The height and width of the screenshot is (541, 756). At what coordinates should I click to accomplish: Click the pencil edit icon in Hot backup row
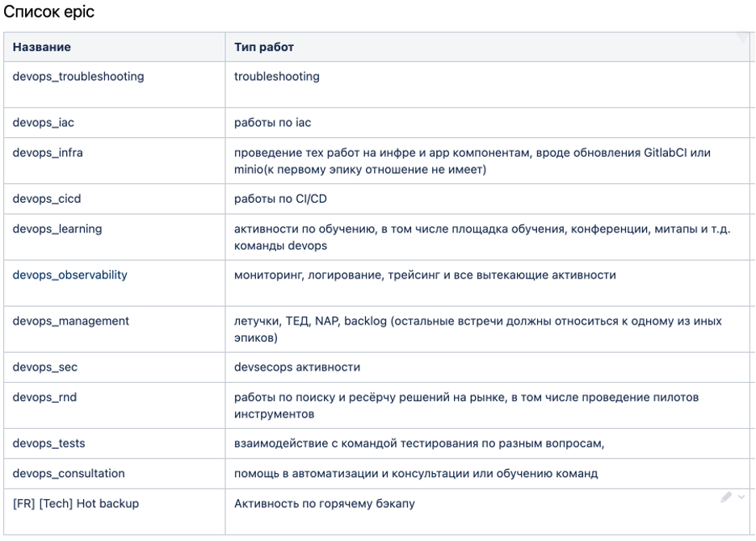click(726, 497)
